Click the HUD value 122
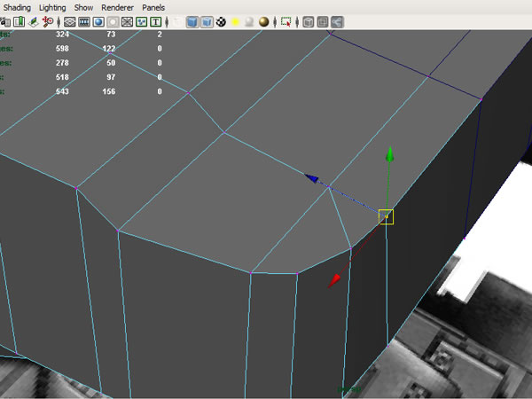 tap(109, 49)
